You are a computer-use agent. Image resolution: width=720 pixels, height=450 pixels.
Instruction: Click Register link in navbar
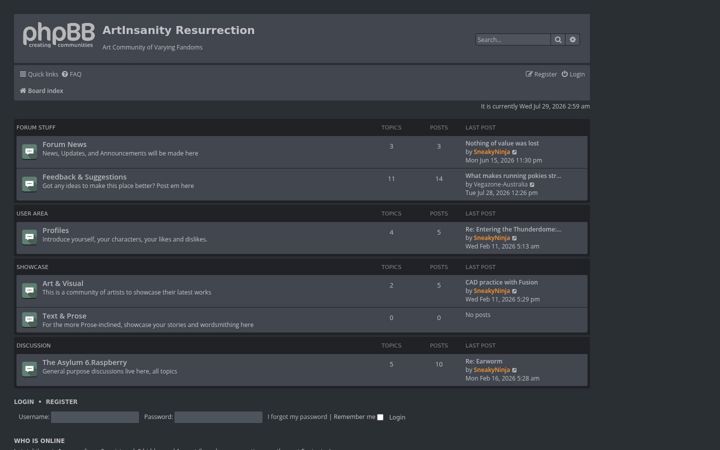pos(541,74)
